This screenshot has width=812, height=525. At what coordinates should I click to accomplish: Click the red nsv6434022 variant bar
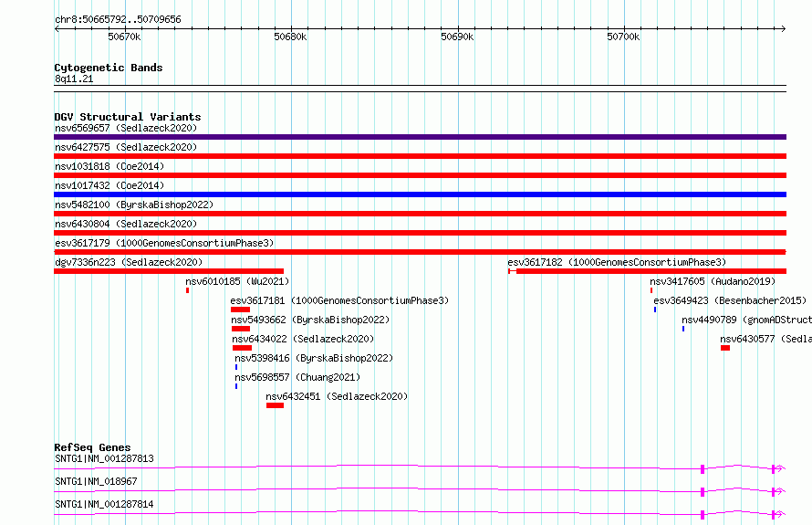click(242, 348)
